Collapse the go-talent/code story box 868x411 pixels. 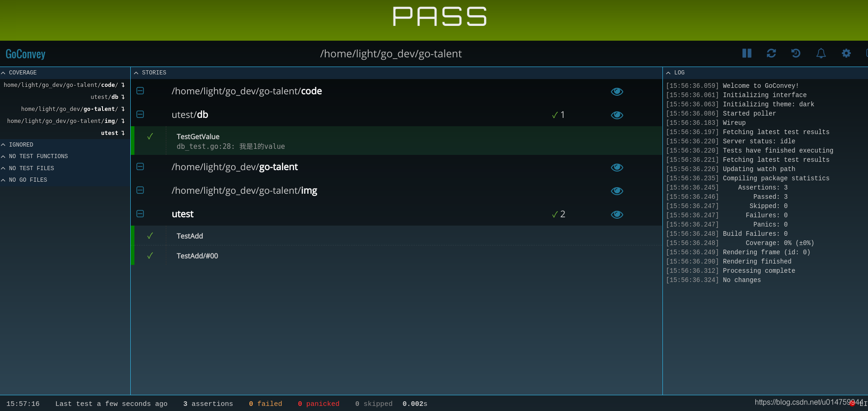tap(140, 91)
